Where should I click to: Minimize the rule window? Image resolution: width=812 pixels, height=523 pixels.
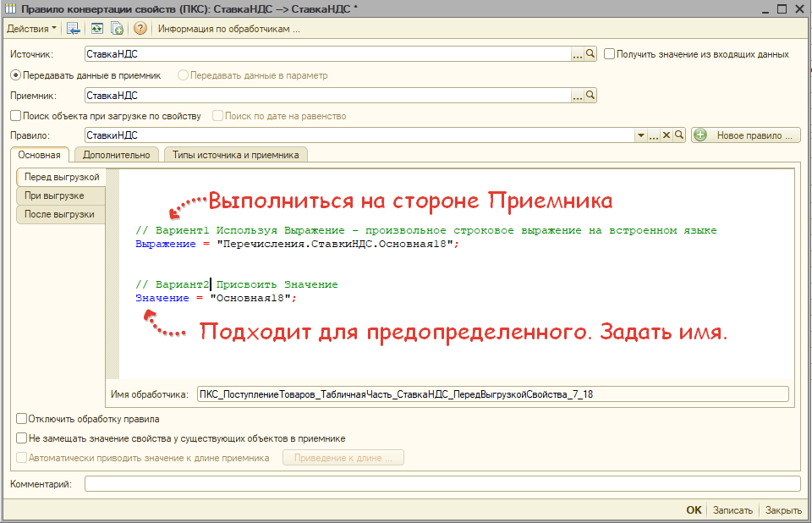coord(765,10)
